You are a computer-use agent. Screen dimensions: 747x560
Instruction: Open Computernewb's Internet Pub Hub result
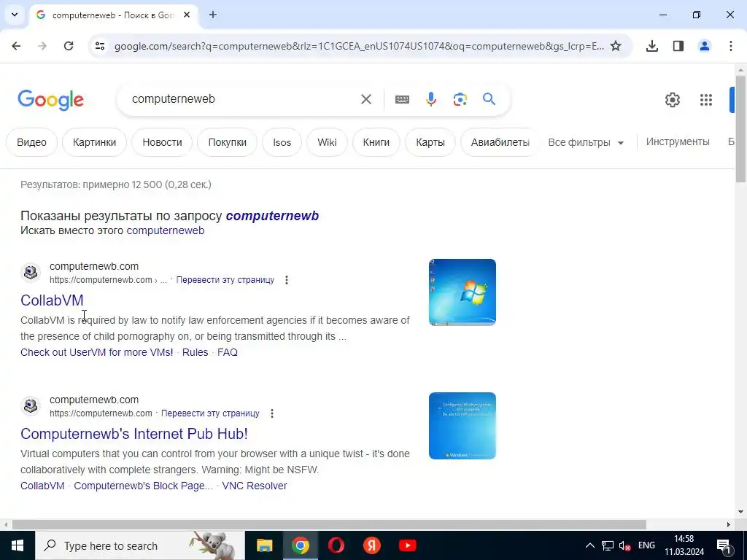pos(134,434)
